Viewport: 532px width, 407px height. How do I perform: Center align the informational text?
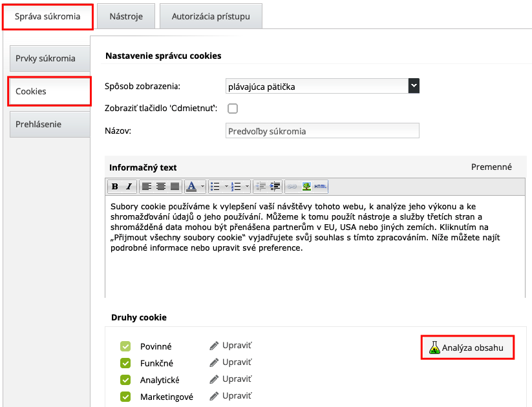[161, 187]
